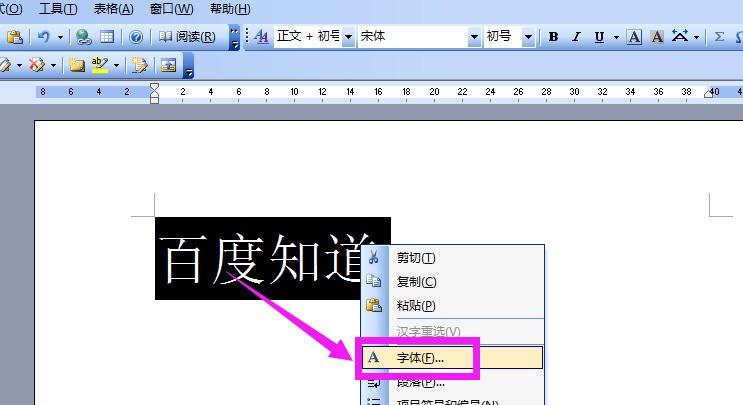Click the right indent marker on ruler

[x=708, y=93]
